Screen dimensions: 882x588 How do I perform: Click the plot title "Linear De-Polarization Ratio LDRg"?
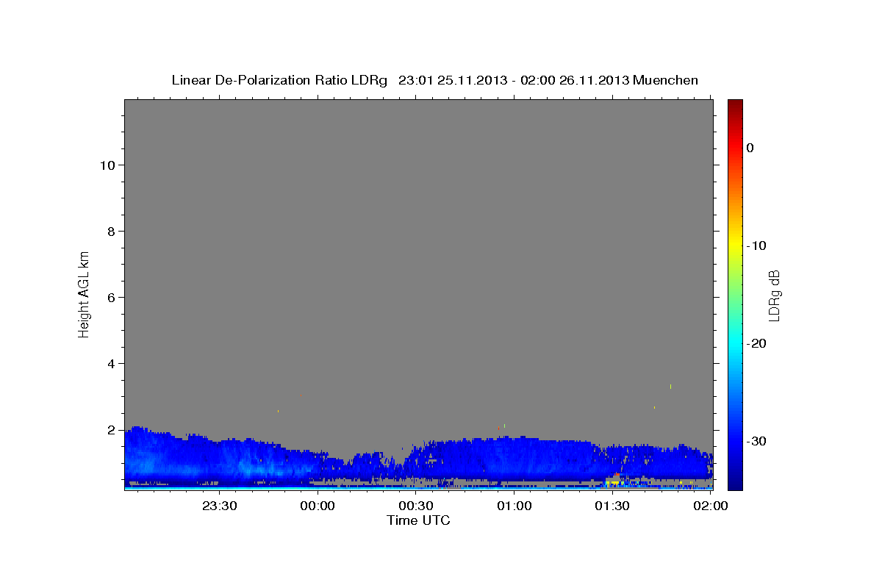pyautogui.click(x=279, y=80)
